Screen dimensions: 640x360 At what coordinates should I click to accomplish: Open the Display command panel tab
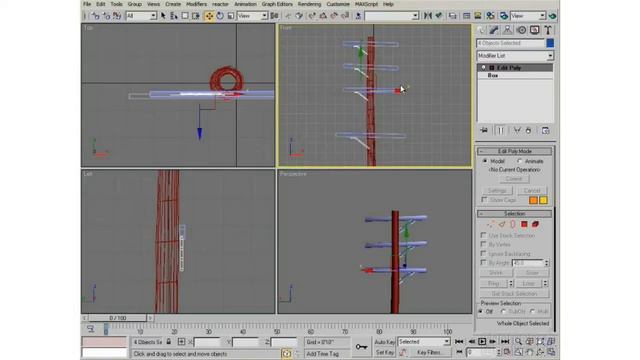534,30
